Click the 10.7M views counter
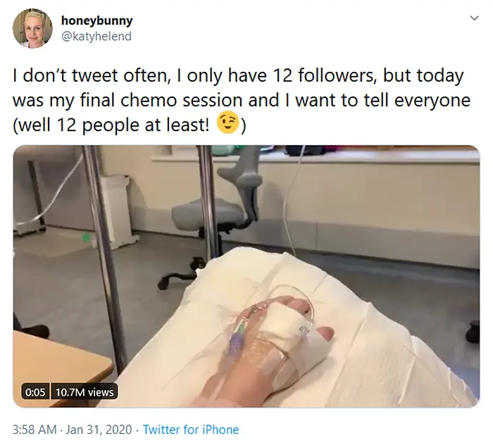The image size is (493, 448). coord(84,392)
